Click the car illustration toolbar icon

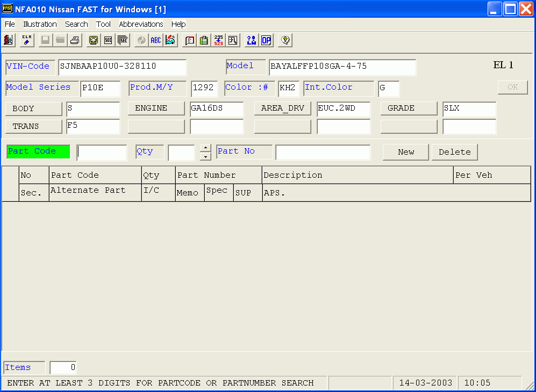click(170, 40)
